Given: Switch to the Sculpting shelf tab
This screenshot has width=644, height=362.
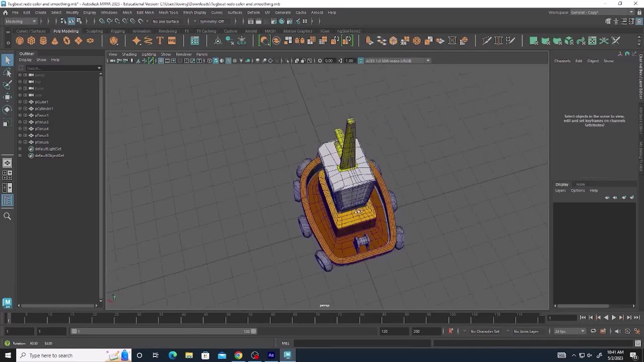Looking at the screenshot, I should coord(94,31).
